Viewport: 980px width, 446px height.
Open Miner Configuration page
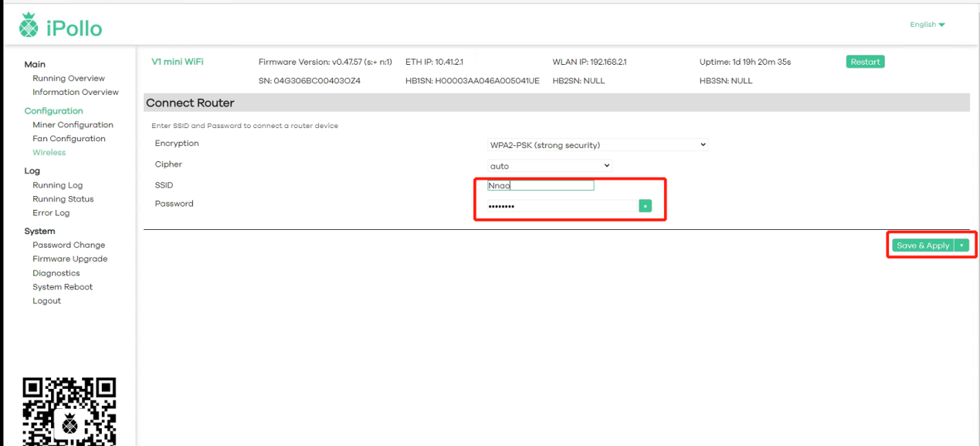(x=73, y=125)
